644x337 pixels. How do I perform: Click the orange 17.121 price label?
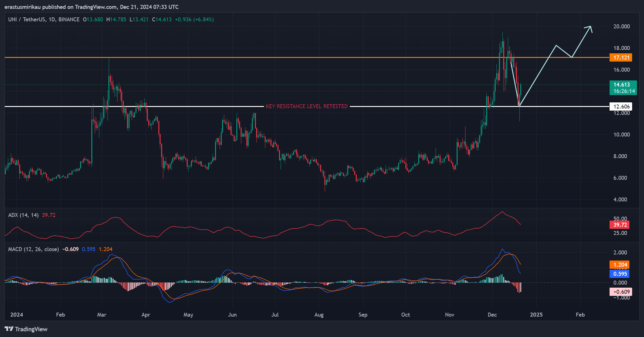click(621, 58)
